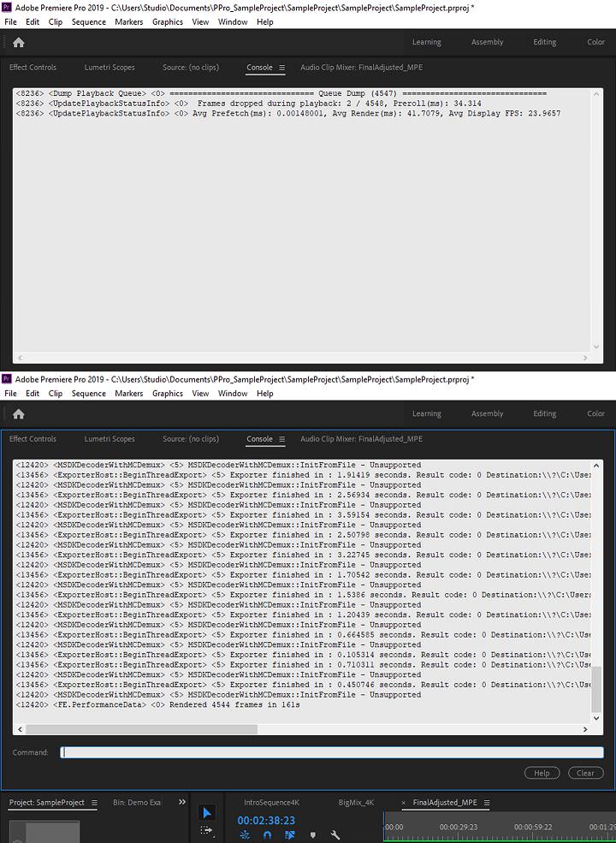Viewport: 616px width, 843px height.
Task: Open Console panel menu icon in lower window
Action: tap(281, 439)
